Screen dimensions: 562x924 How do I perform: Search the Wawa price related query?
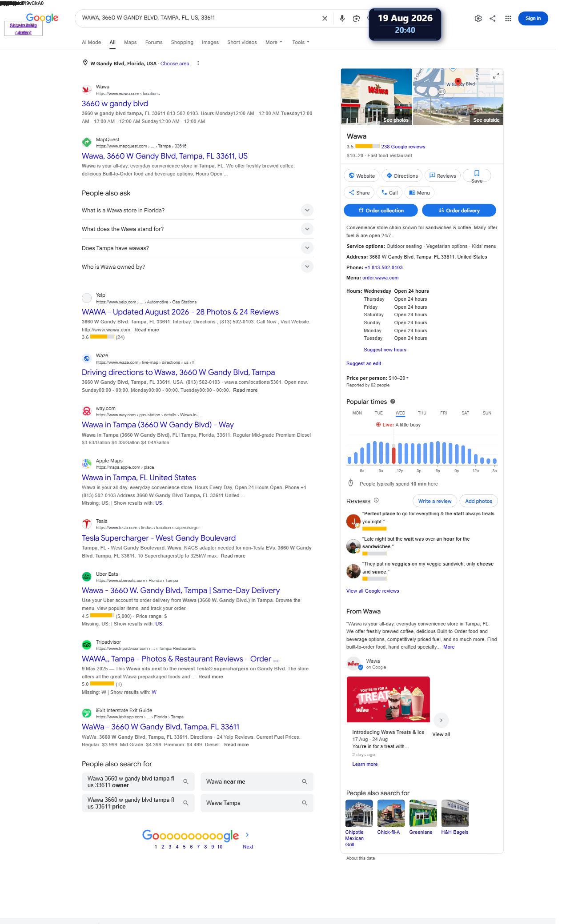[x=138, y=803]
